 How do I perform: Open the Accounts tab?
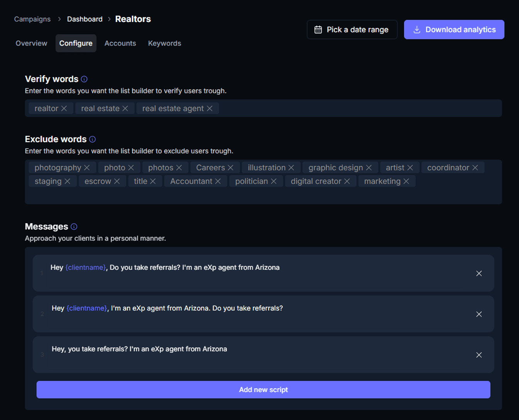[120, 43]
